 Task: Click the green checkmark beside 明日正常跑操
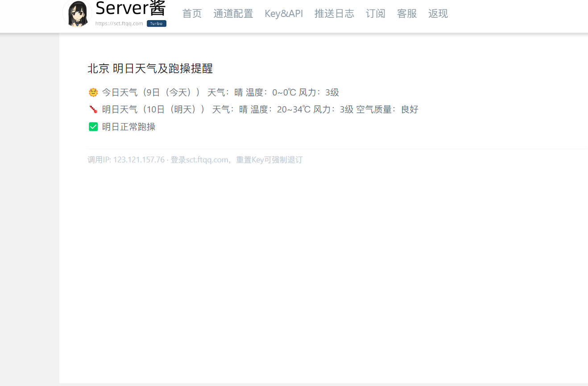click(93, 127)
